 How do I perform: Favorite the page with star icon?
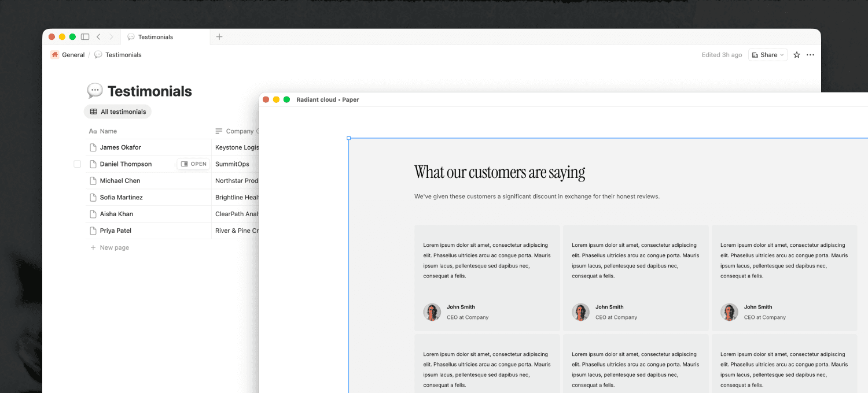coord(797,55)
